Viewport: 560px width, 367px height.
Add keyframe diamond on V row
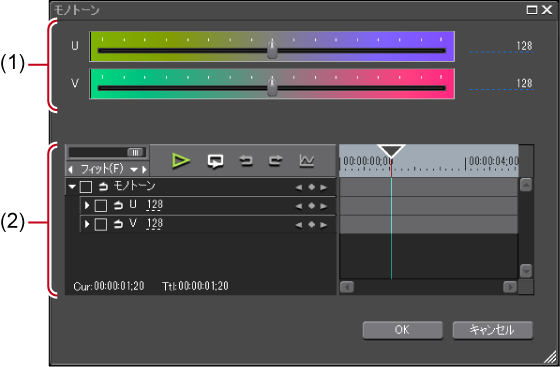coord(311,225)
